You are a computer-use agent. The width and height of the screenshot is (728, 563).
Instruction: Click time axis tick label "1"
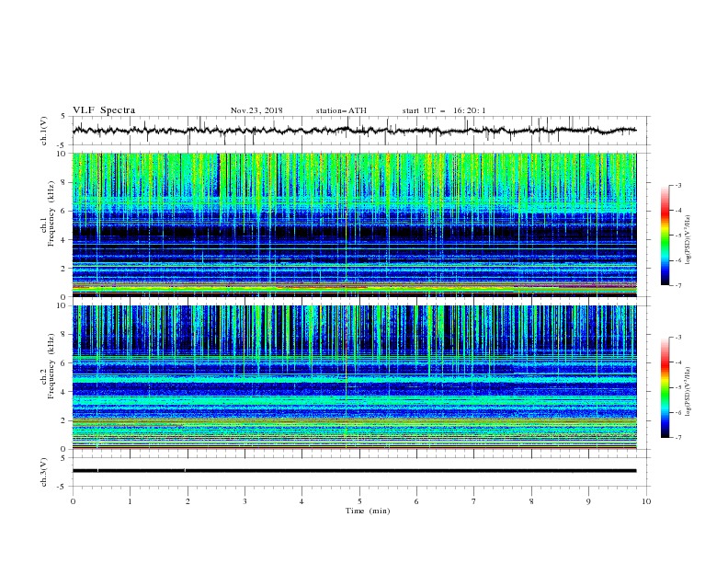[x=130, y=501]
